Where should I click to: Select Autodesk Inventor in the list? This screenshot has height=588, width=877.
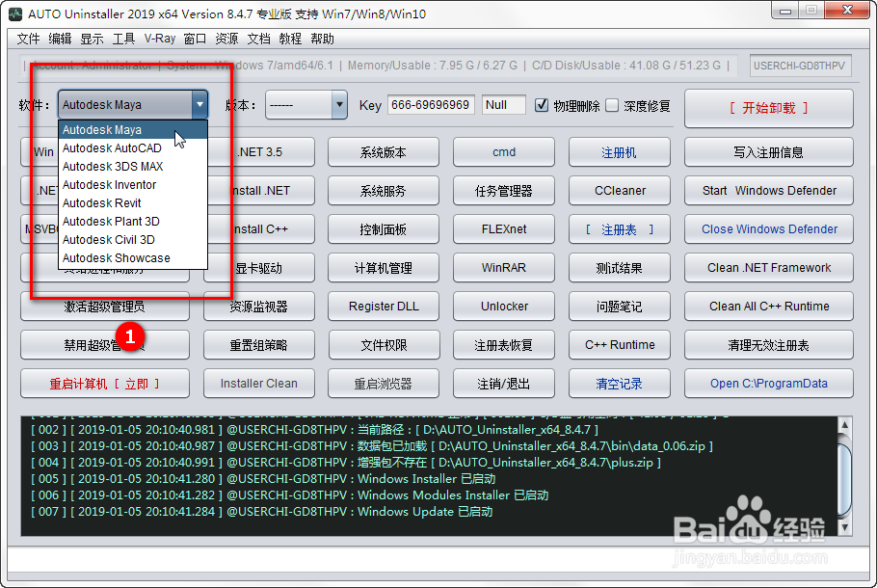133,185
